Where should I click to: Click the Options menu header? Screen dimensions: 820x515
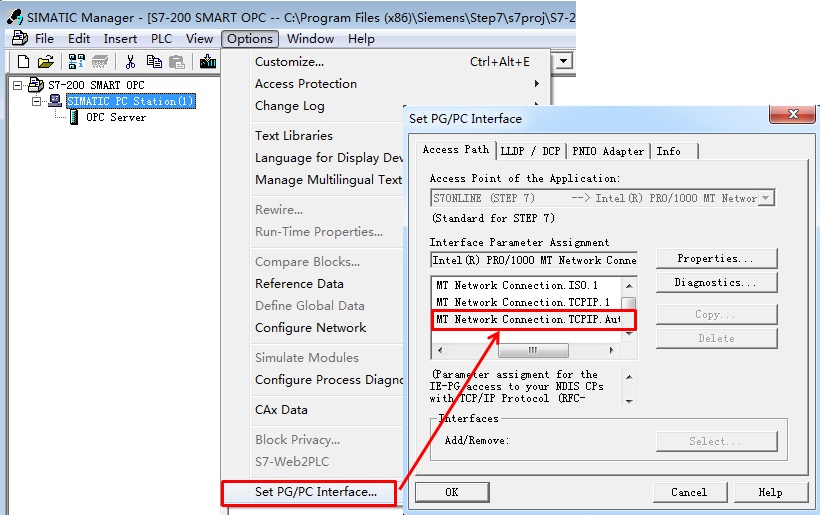tap(249, 39)
